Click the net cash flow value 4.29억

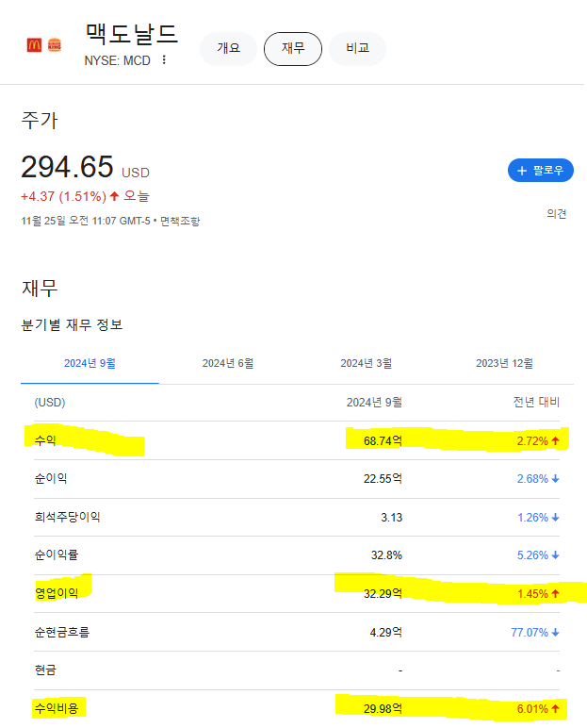point(385,633)
